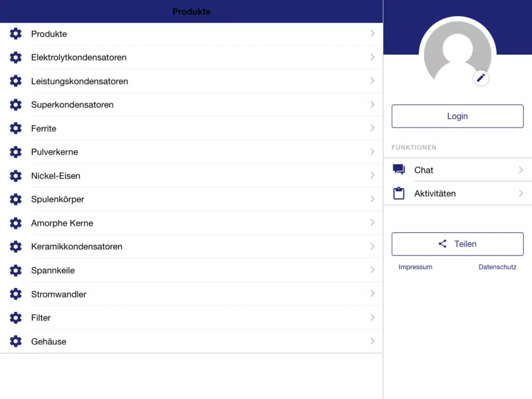Tap the Elektrolytkondensatoren list label
The image size is (532, 399).
79,57
